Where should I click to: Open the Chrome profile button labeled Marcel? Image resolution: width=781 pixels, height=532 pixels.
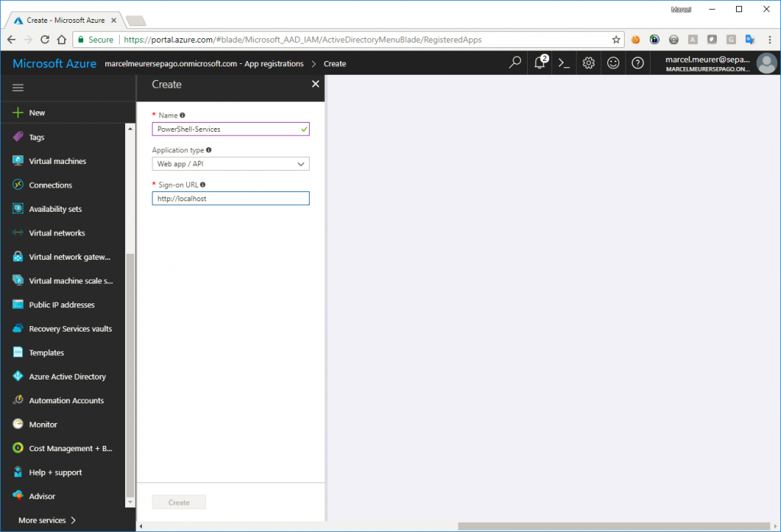[x=681, y=9]
